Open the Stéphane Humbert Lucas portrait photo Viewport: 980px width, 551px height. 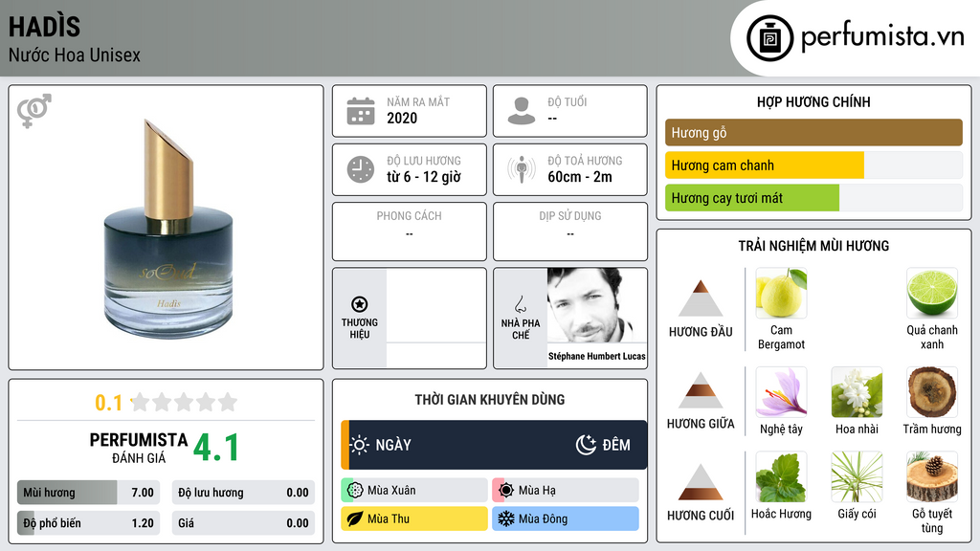point(597,305)
